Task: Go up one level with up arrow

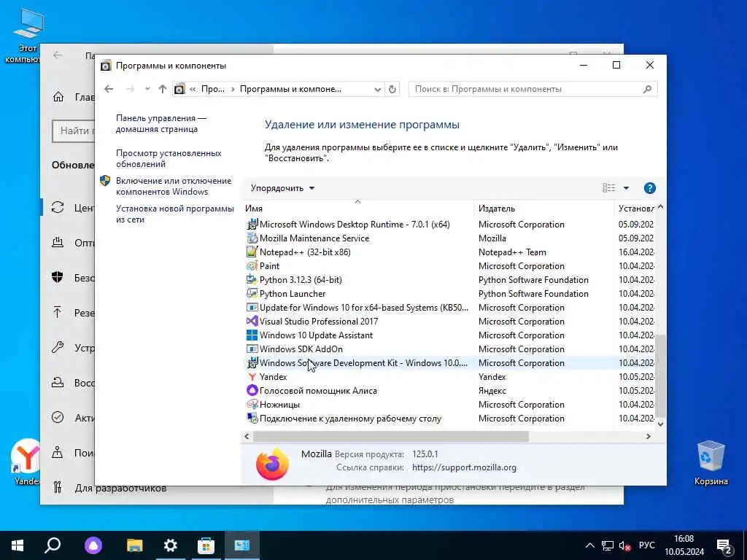Action: pos(163,89)
